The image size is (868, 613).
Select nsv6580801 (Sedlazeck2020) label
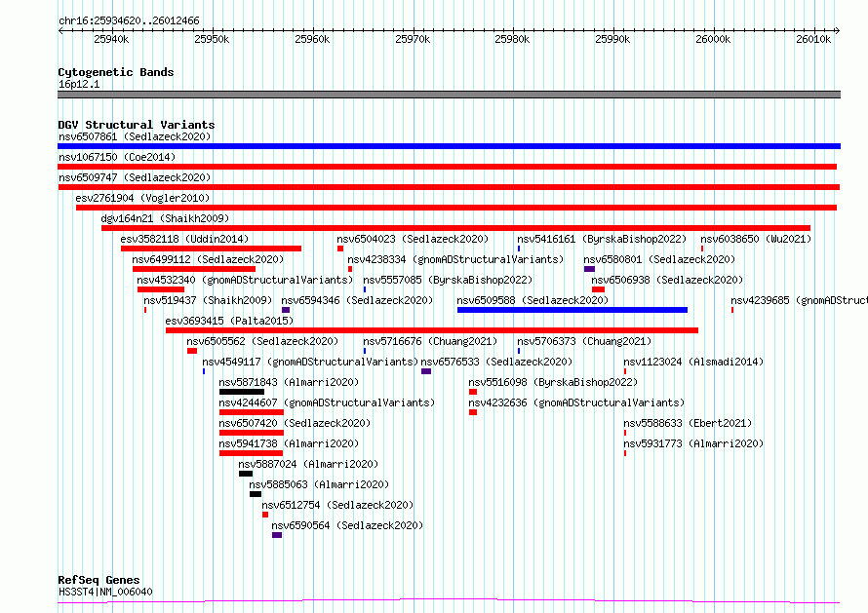tap(659, 259)
